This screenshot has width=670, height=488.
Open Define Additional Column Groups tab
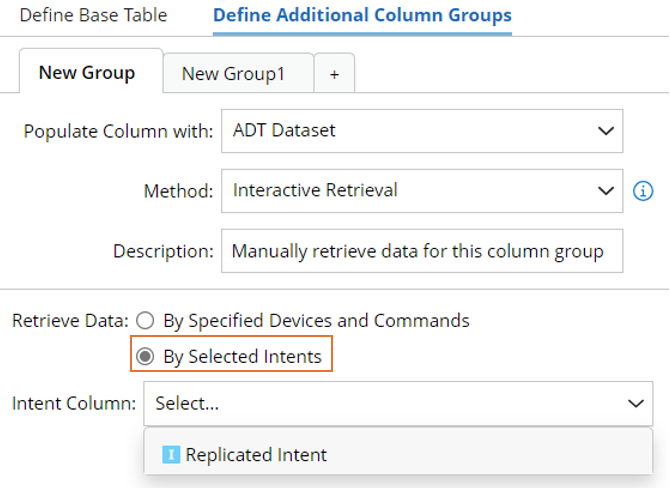pos(362,16)
